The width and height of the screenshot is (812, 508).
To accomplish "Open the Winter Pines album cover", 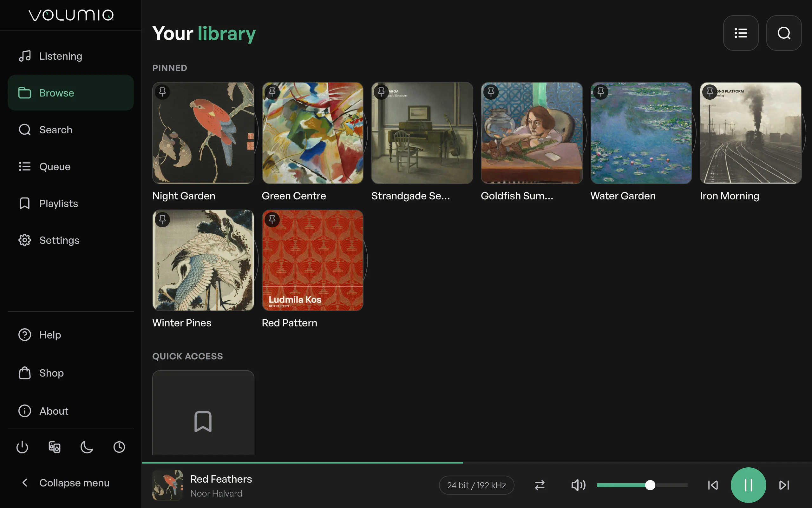I will point(203,260).
